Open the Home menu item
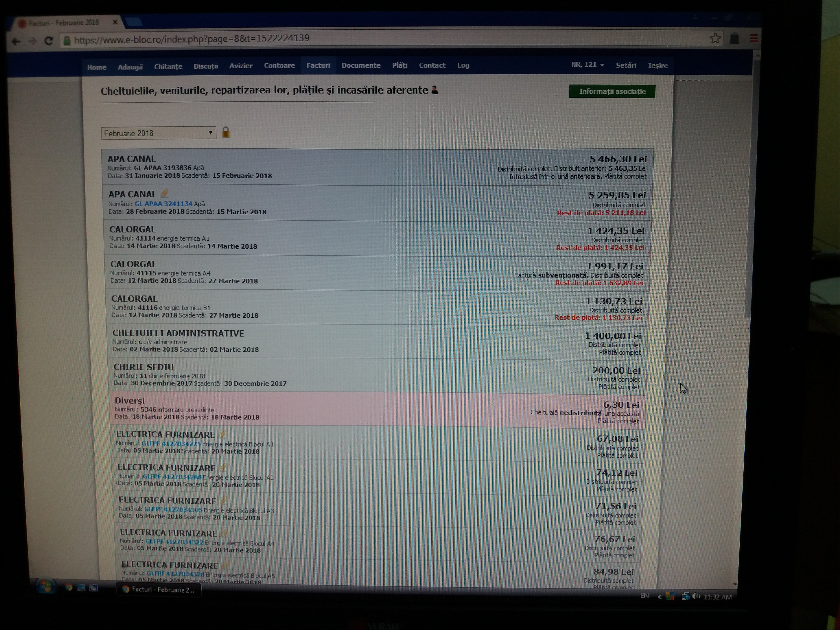This screenshot has width=840, height=630. coord(96,67)
